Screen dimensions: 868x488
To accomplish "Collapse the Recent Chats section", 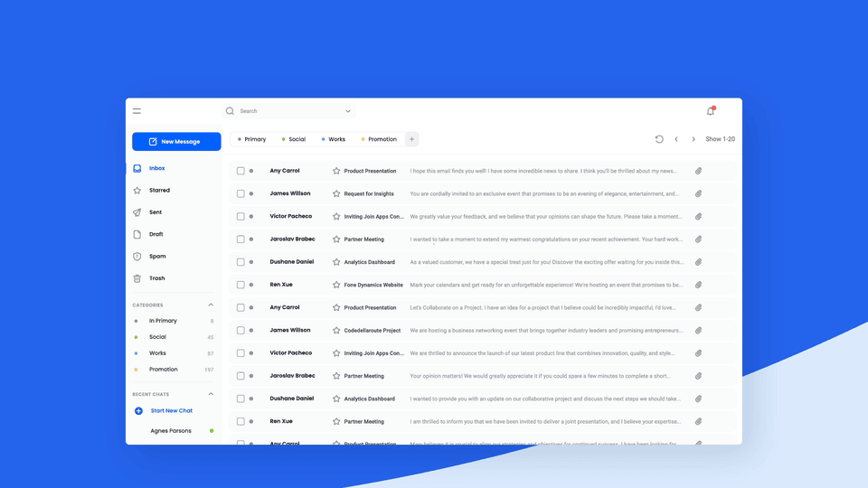I will [x=211, y=394].
